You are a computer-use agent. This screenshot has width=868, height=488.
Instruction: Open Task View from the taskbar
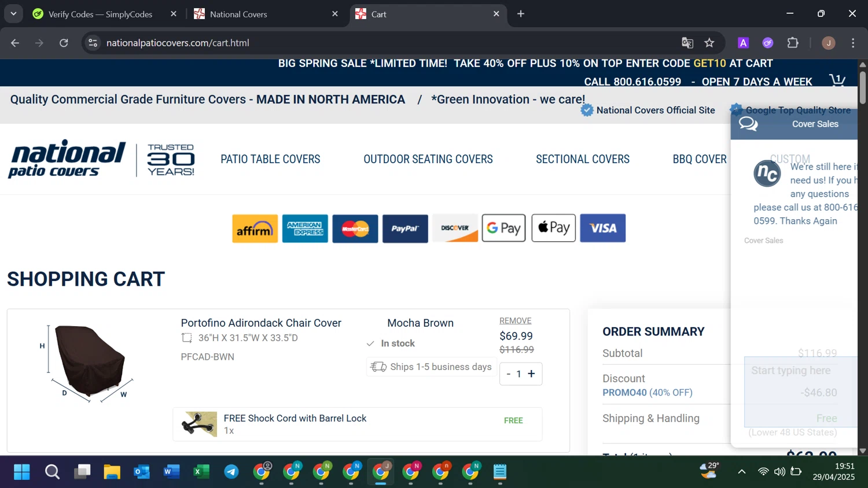(82, 472)
